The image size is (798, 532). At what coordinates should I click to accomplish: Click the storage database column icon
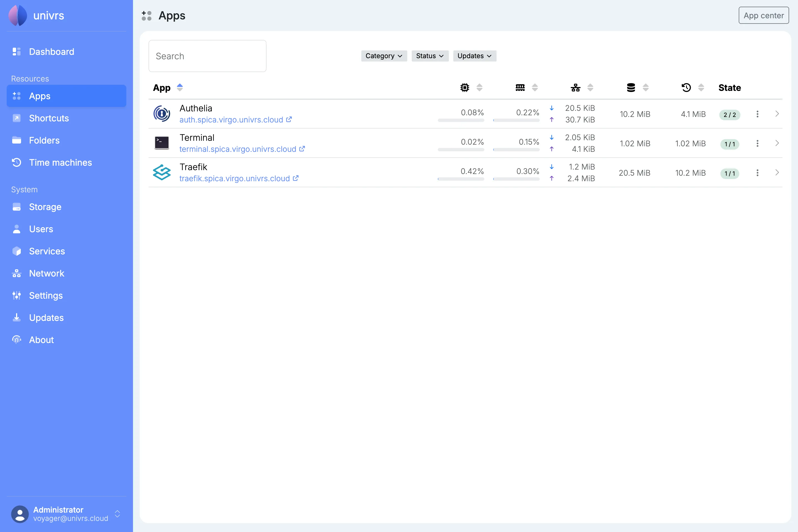[631, 88]
